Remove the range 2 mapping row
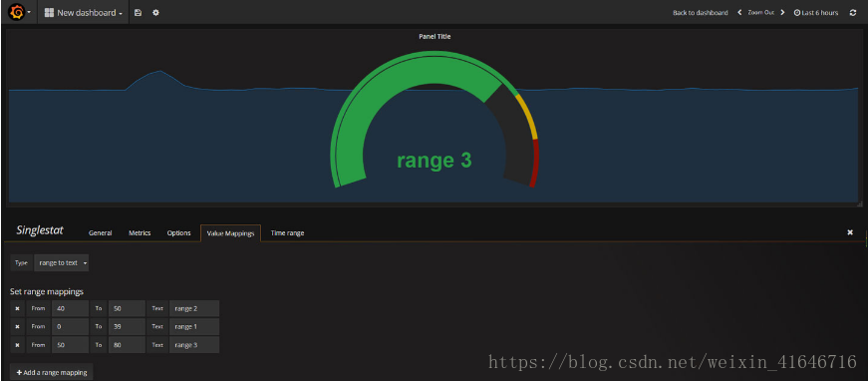This screenshot has height=382, width=868. click(17, 308)
